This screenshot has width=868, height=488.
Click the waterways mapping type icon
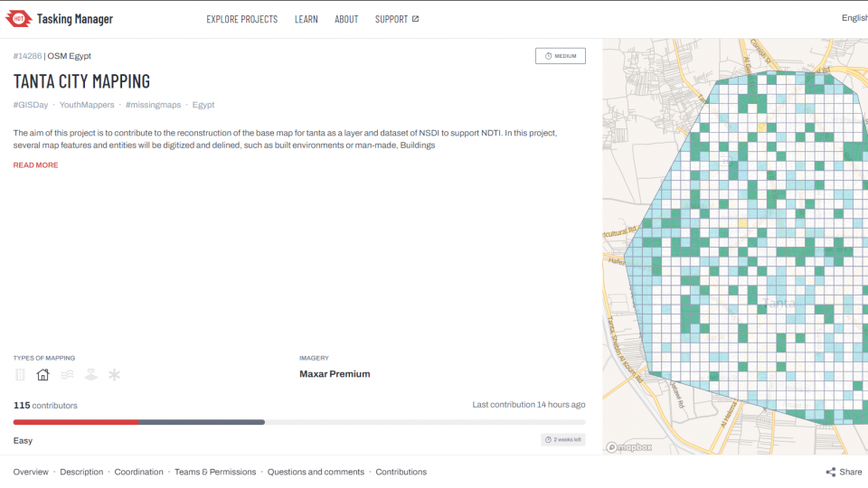[66, 375]
